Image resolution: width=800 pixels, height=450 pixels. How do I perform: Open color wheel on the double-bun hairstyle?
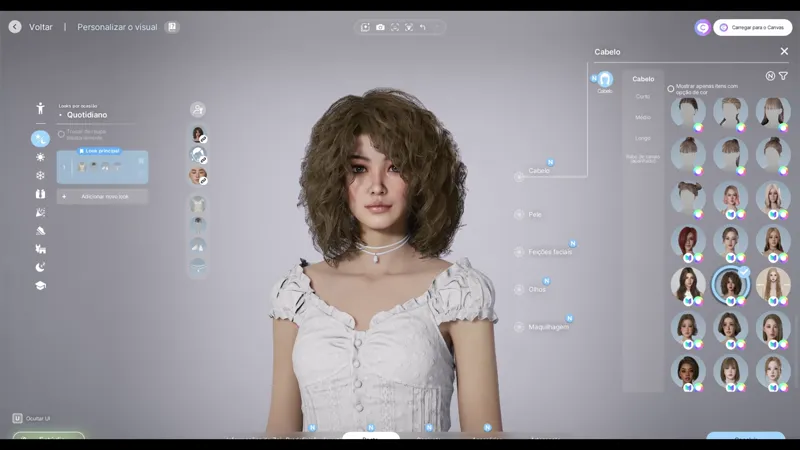[x=698, y=214]
